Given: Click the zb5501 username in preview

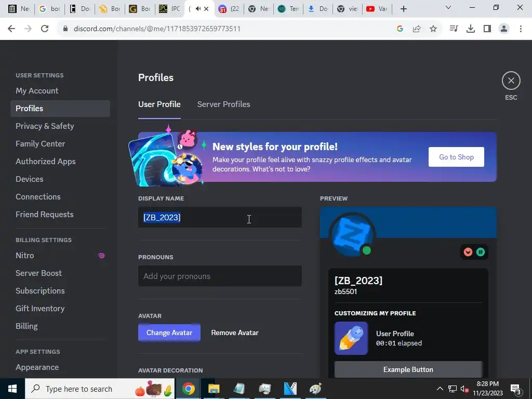Looking at the screenshot, I should [x=345, y=291].
